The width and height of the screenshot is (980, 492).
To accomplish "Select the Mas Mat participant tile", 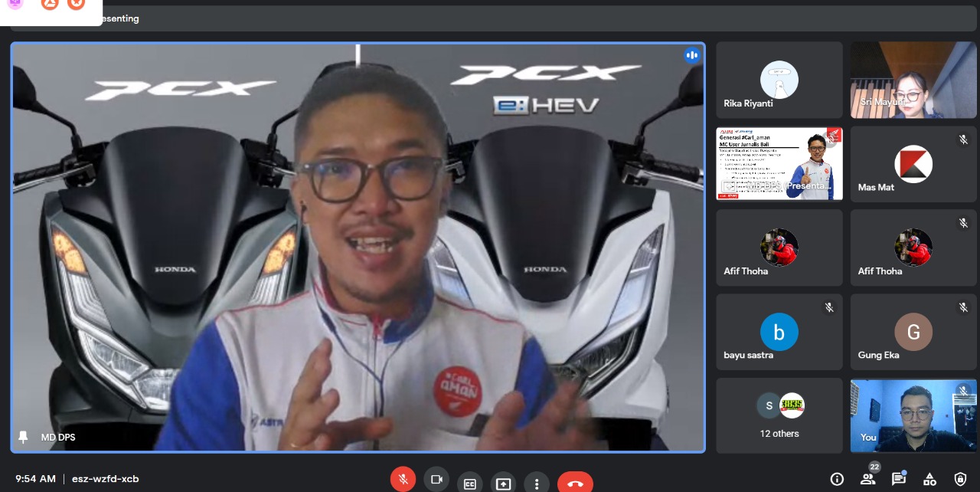I will 913,164.
